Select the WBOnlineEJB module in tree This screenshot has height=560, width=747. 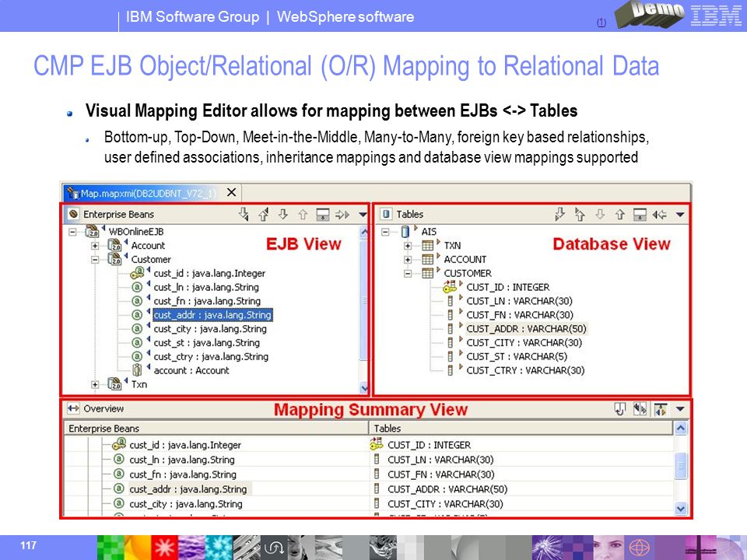(x=135, y=232)
